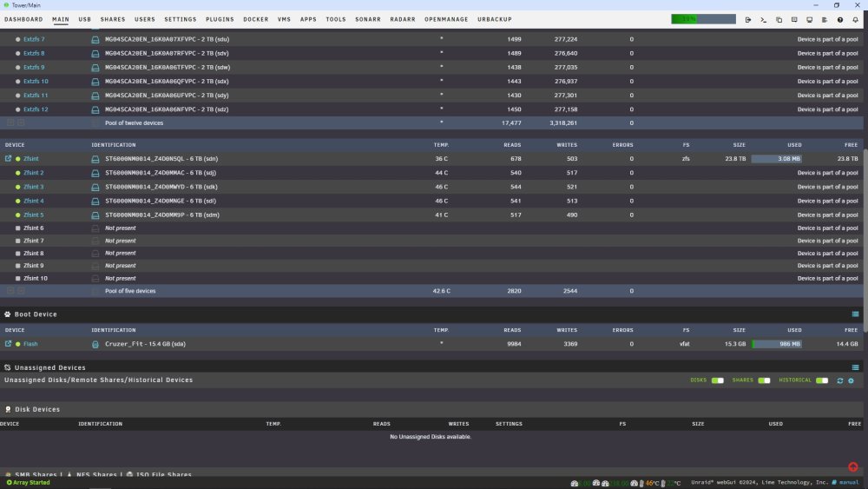Click the disk icon for Extzfs 12 row
Viewport: 868px width, 489px height.
95,109
